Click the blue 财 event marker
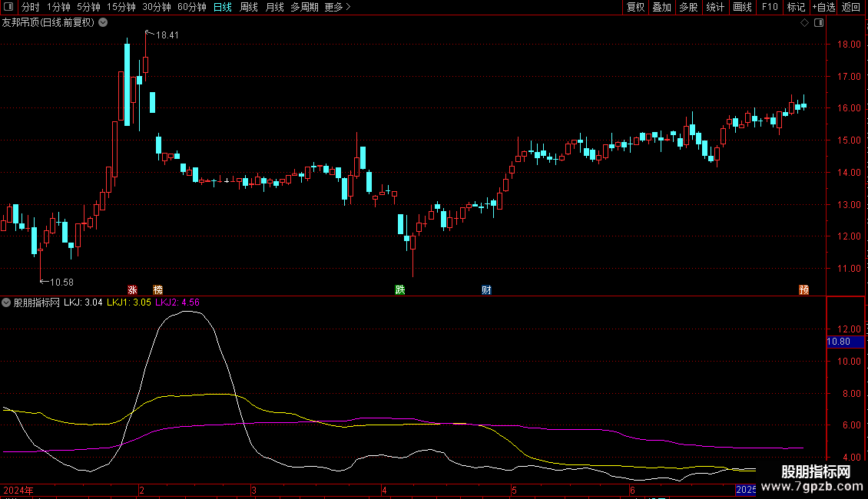The width and height of the screenshot is (868, 499). (486, 289)
